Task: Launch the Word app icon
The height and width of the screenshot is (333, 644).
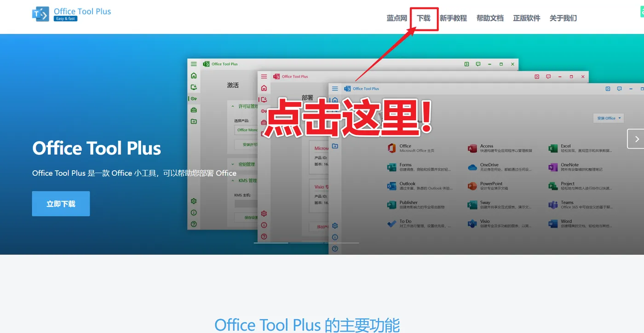Action: [553, 224]
